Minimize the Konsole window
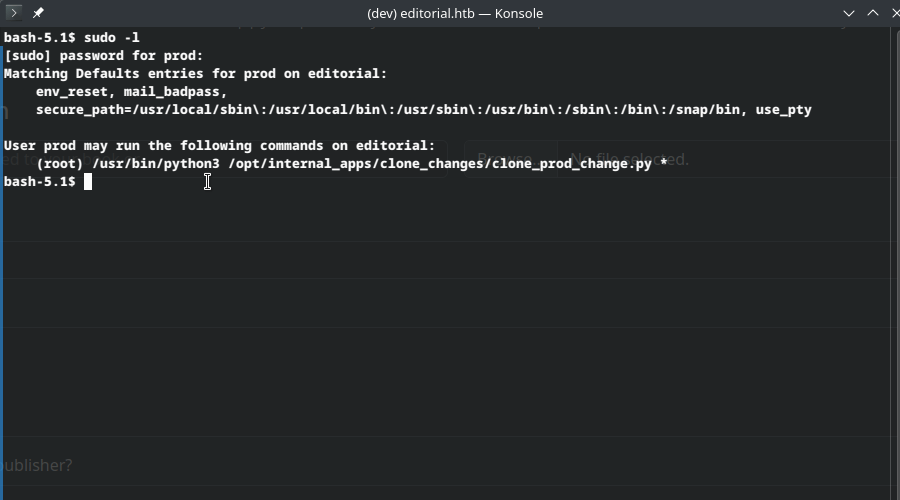 (849, 13)
